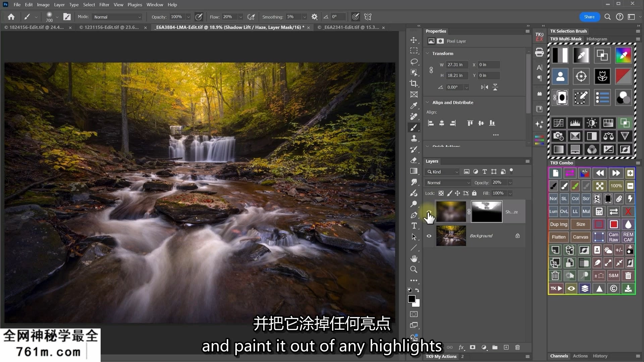Viewport: 644px width, 362px height.
Task: Select the Pen tool
Action: (x=414, y=215)
